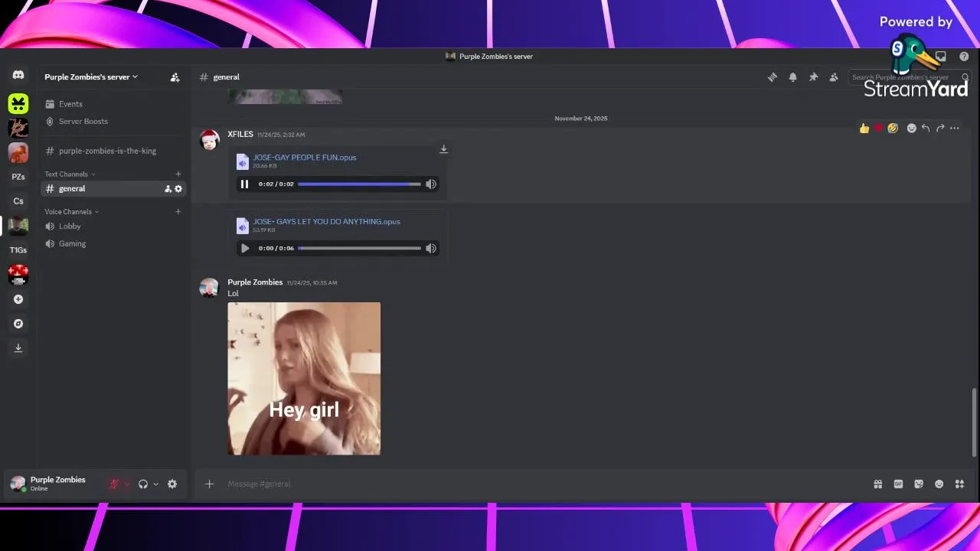Screen dimensions: 980x551
Task: Create channel in Voice Channels
Action: 178,212
